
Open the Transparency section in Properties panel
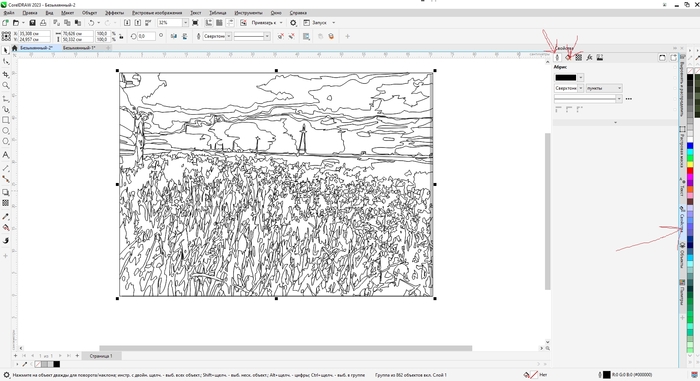click(x=579, y=58)
